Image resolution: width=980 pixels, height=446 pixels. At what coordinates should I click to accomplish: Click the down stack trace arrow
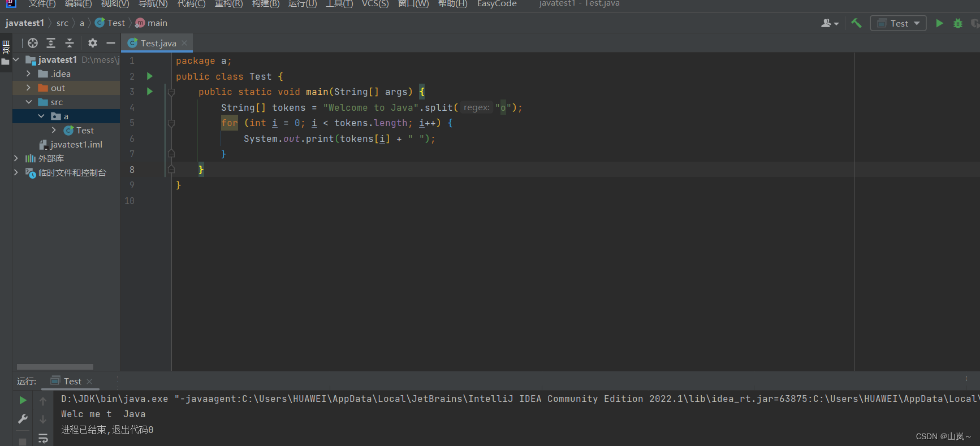coord(43,419)
